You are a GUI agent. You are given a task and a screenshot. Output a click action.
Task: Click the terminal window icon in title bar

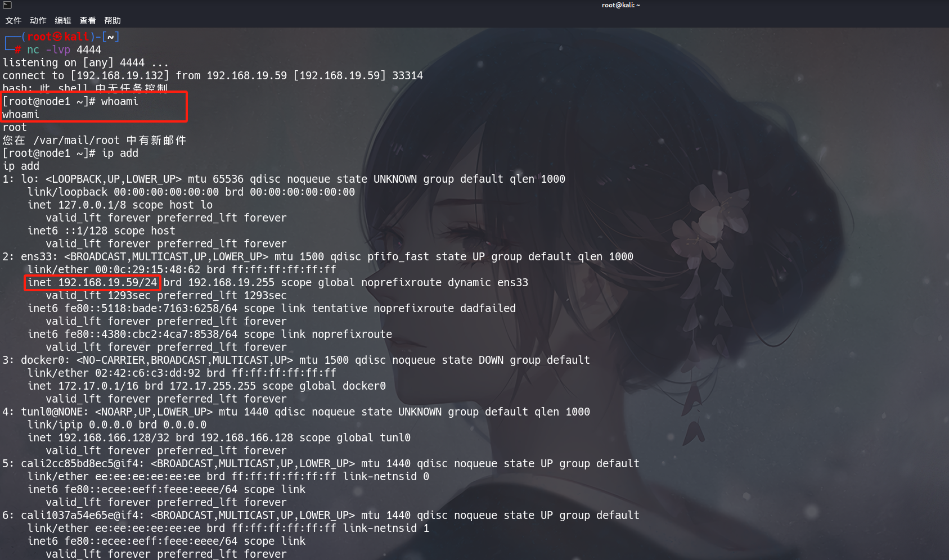coord(7,5)
